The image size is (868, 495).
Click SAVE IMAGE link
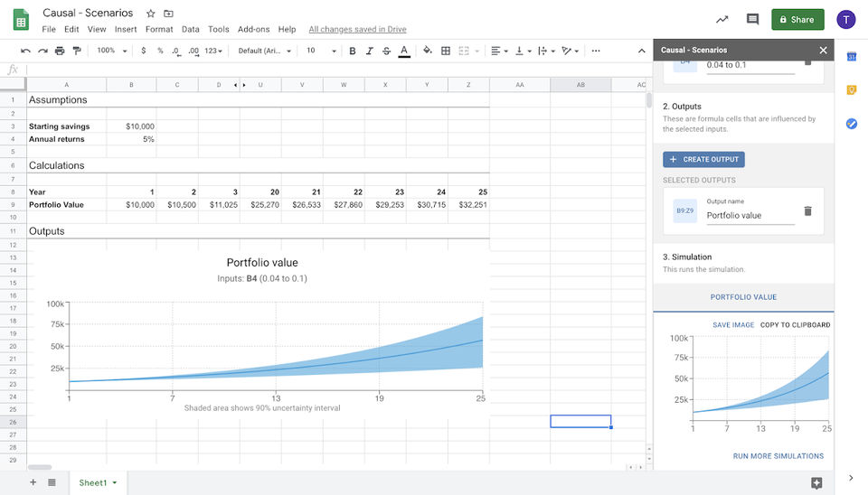(733, 324)
